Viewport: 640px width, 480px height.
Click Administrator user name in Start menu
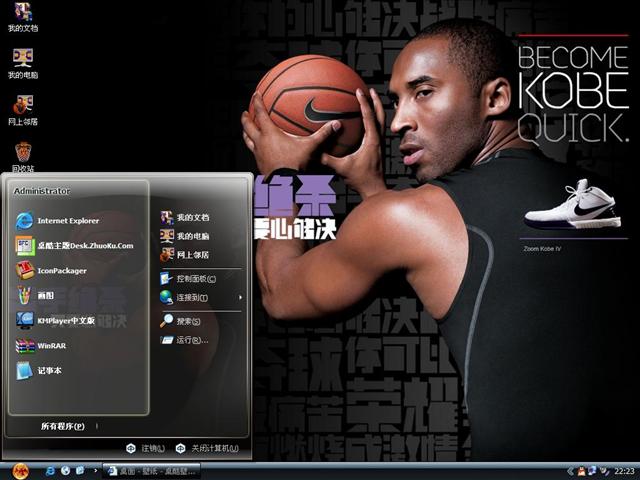click(x=42, y=191)
